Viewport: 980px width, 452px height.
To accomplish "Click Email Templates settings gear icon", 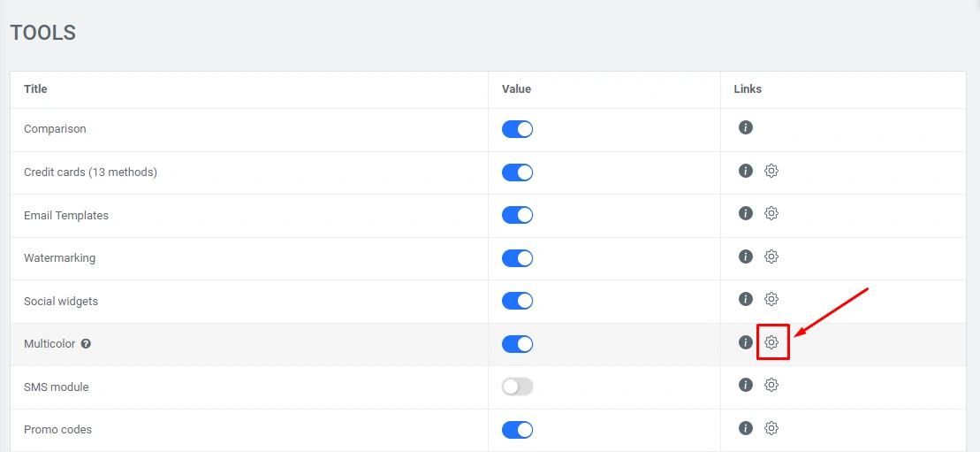I will pyautogui.click(x=771, y=213).
